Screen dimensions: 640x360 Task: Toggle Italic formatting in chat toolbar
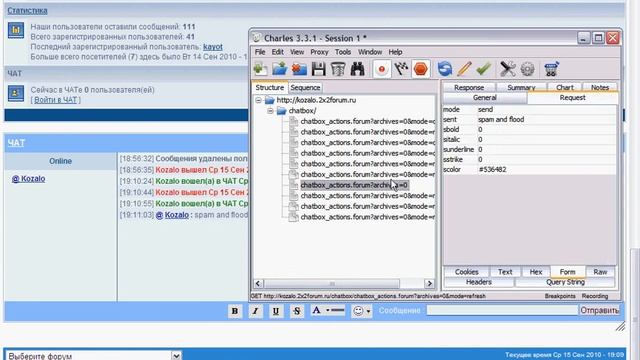click(x=256, y=311)
